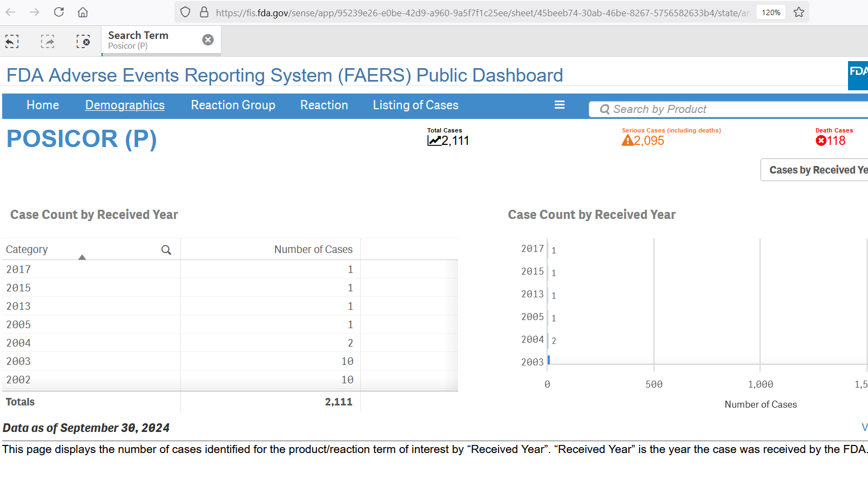Click the Total Cases 2,111 figure

tap(455, 141)
